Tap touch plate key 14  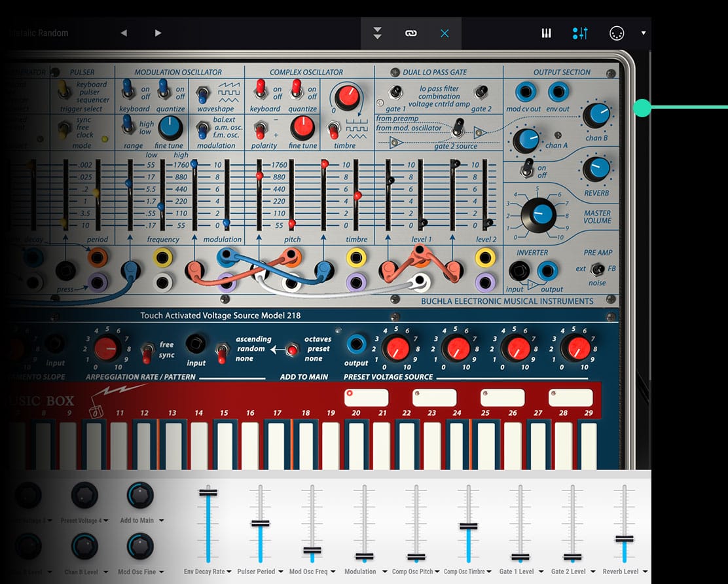[200, 445]
